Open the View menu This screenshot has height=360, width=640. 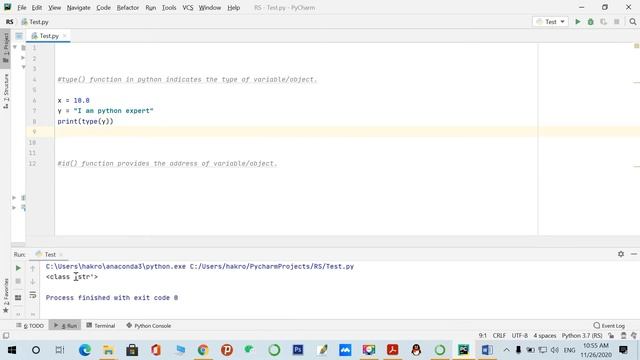tap(54, 8)
